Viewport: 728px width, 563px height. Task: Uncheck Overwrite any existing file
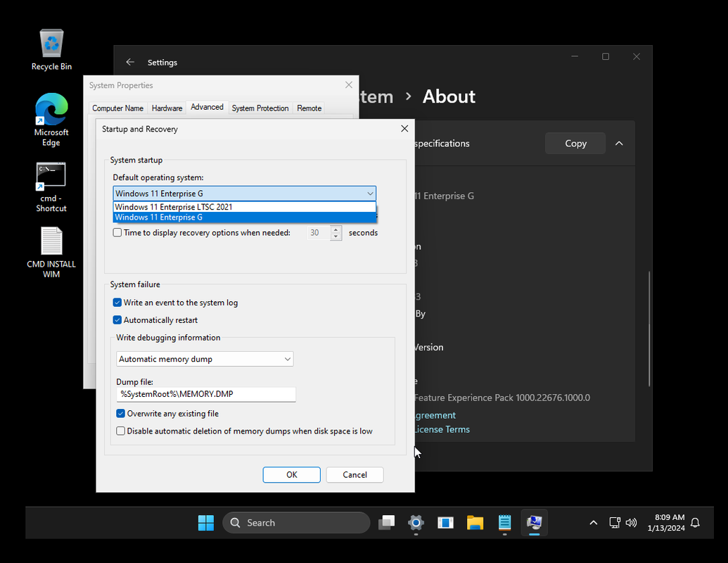pyautogui.click(x=121, y=413)
